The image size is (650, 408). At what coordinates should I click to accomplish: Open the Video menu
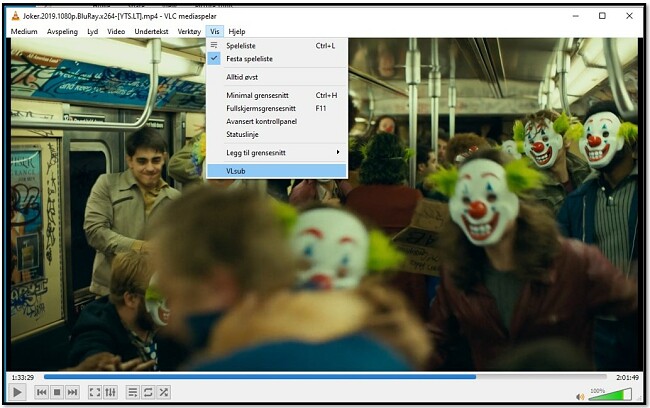[116, 32]
